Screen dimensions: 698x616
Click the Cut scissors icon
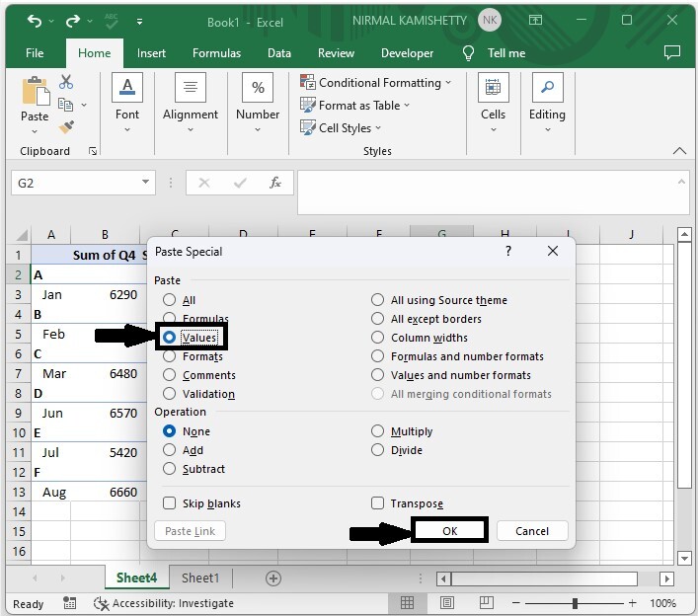66,83
